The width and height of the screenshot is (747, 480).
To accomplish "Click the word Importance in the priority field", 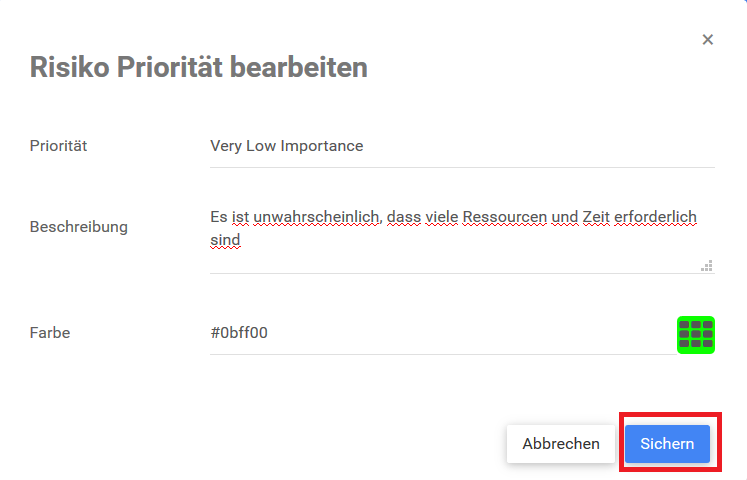I will pos(325,146).
